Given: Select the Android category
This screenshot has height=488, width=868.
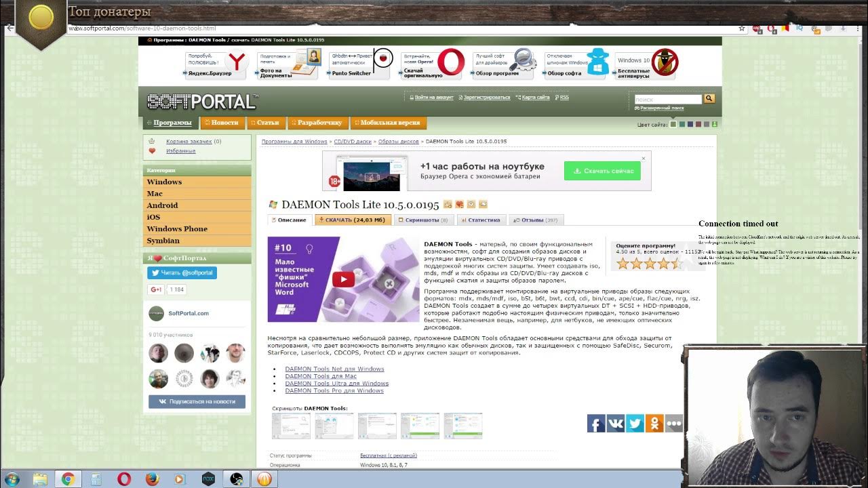Looking at the screenshot, I should click(197, 205).
